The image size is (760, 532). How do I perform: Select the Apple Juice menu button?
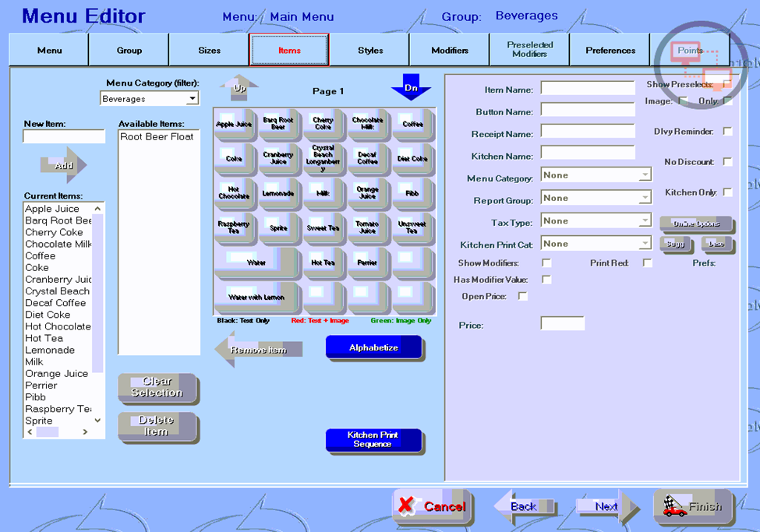point(234,124)
